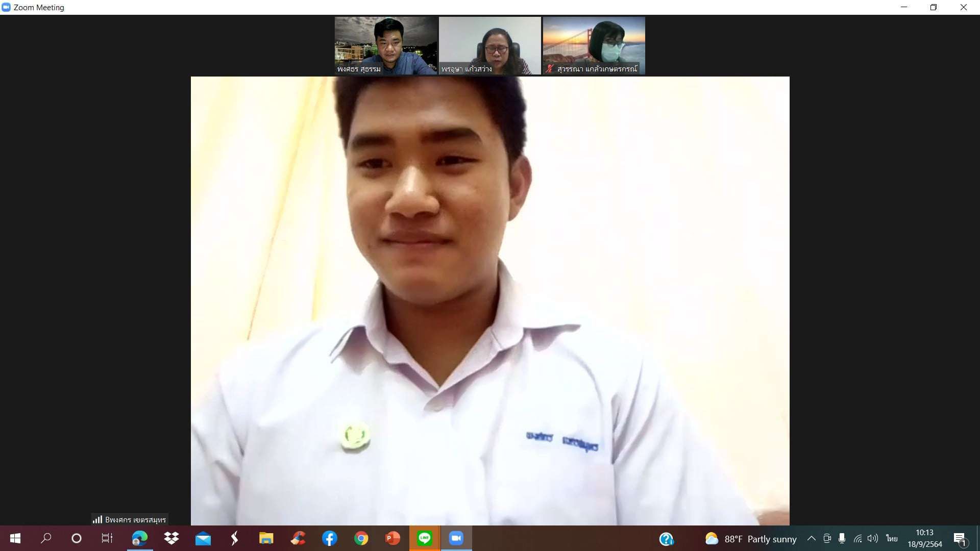Image resolution: width=980 pixels, height=551 pixels.
Task: Open PowerPoint from the taskbar
Action: (x=393, y=538)
